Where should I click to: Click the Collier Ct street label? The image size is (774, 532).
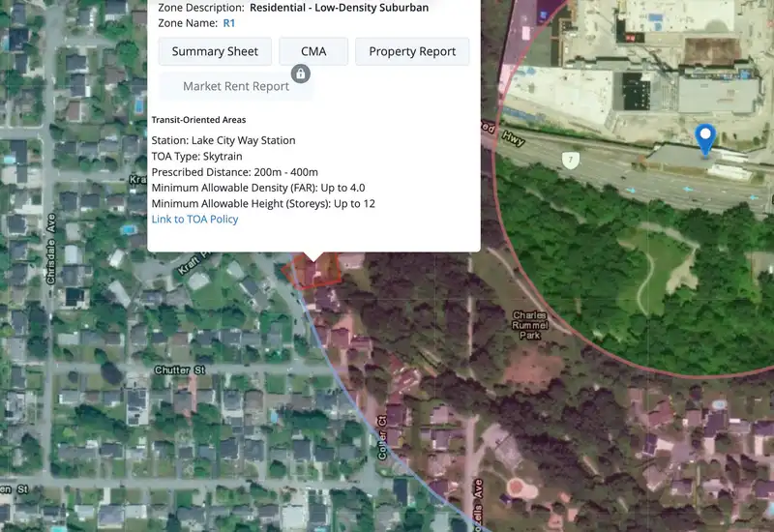[x=382, y=438]
